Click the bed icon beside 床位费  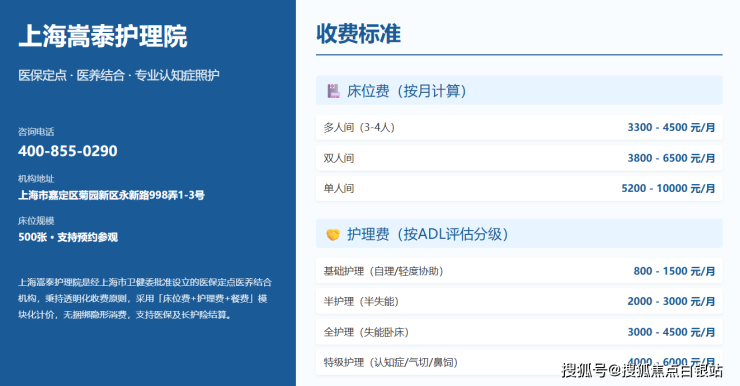334,91
